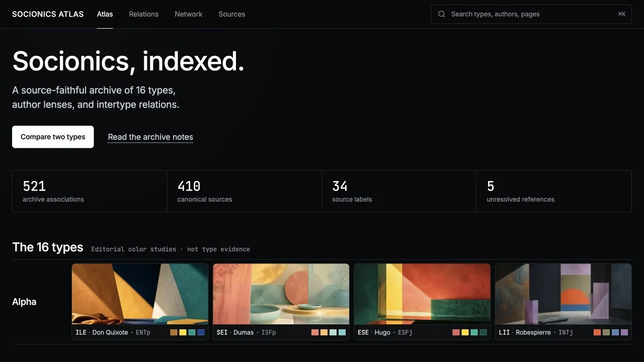Open the Relations tab
644x362 pixels.
click(x=143, y=14)
